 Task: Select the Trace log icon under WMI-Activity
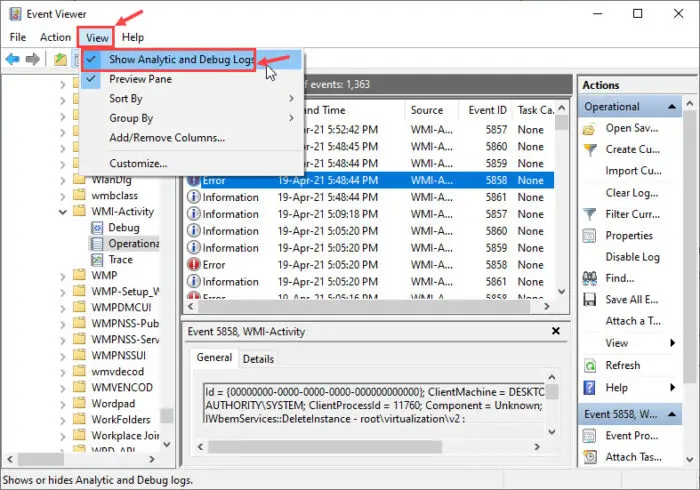coord(97,260)
